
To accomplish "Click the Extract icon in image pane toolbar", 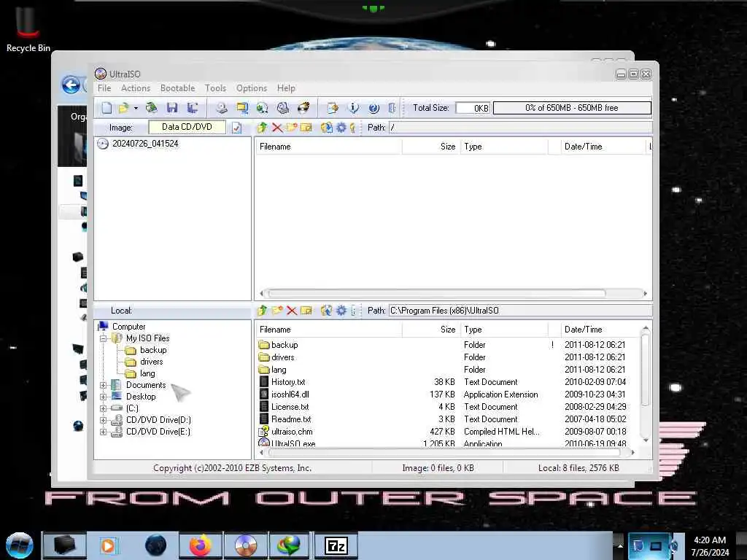I will coord(326,128).
